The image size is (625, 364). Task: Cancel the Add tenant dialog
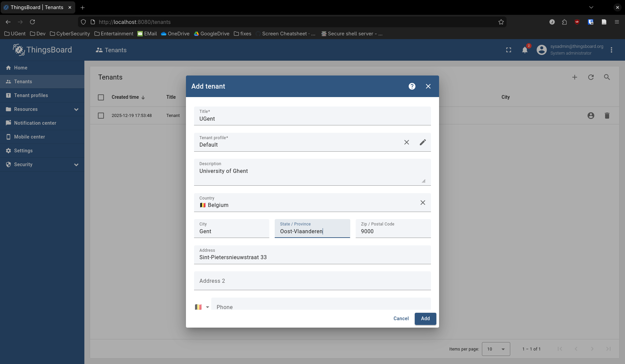pos(401,318)
